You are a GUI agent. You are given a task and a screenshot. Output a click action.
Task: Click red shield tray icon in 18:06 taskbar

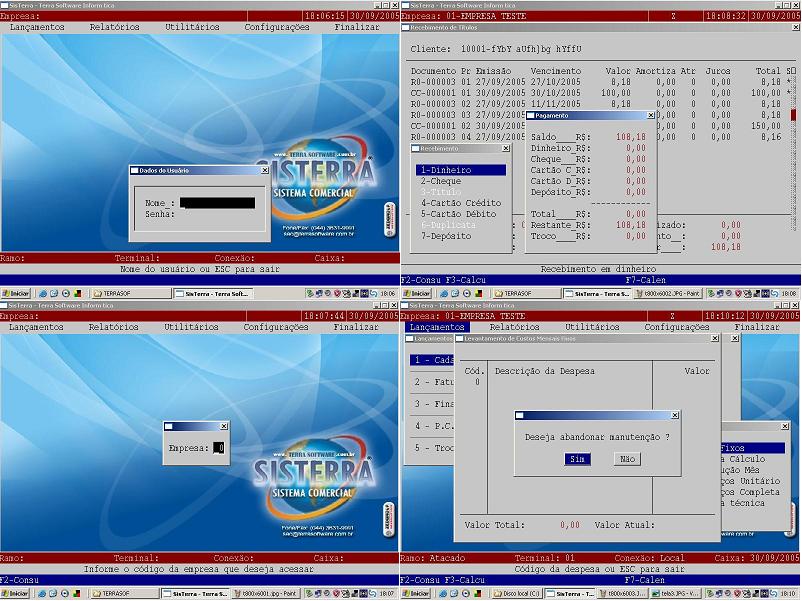pos(337,294)
